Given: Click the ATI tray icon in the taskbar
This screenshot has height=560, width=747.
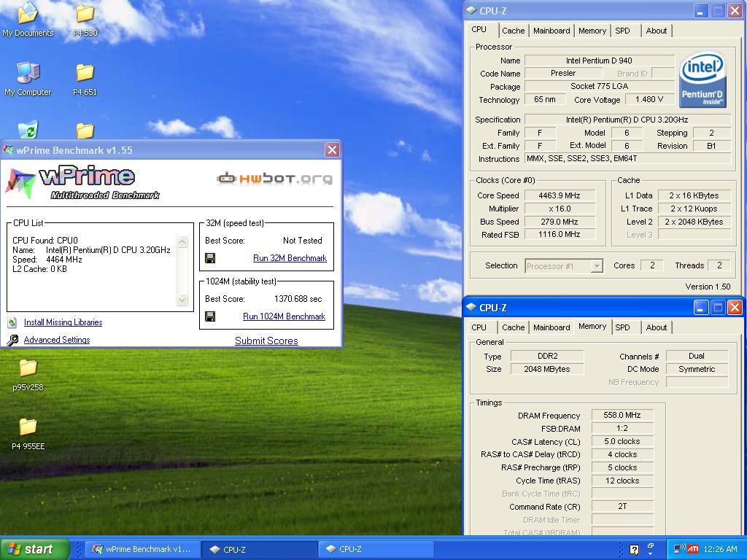Looking at the screenshot, I should tap(693, 549).
